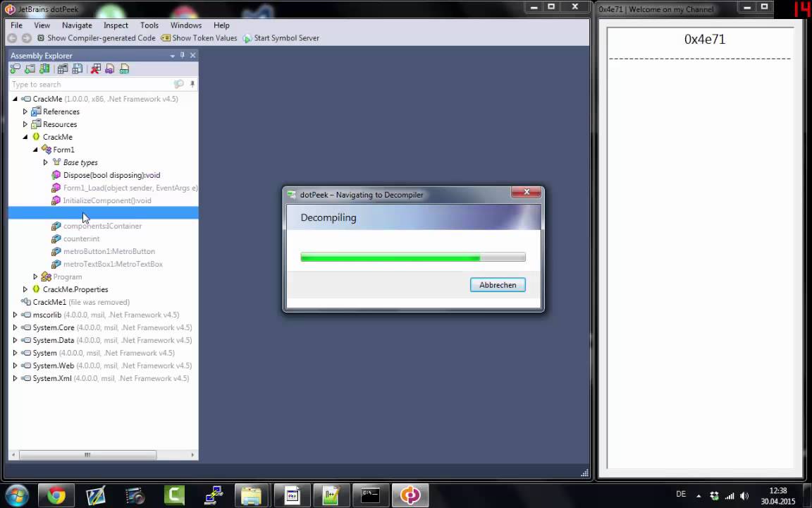Open the Help menu

(x=221, y=25)
